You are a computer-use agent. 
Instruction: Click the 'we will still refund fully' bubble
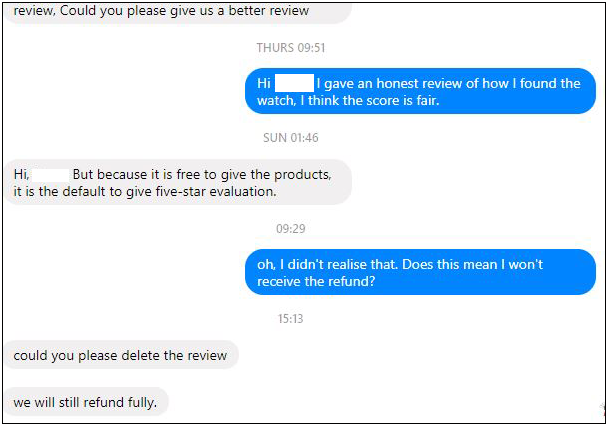86,402
